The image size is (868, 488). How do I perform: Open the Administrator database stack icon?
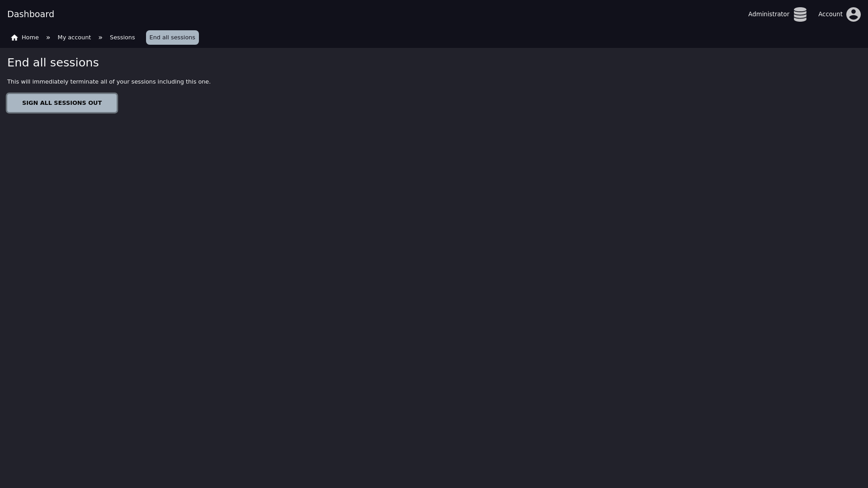pos(800,14)
